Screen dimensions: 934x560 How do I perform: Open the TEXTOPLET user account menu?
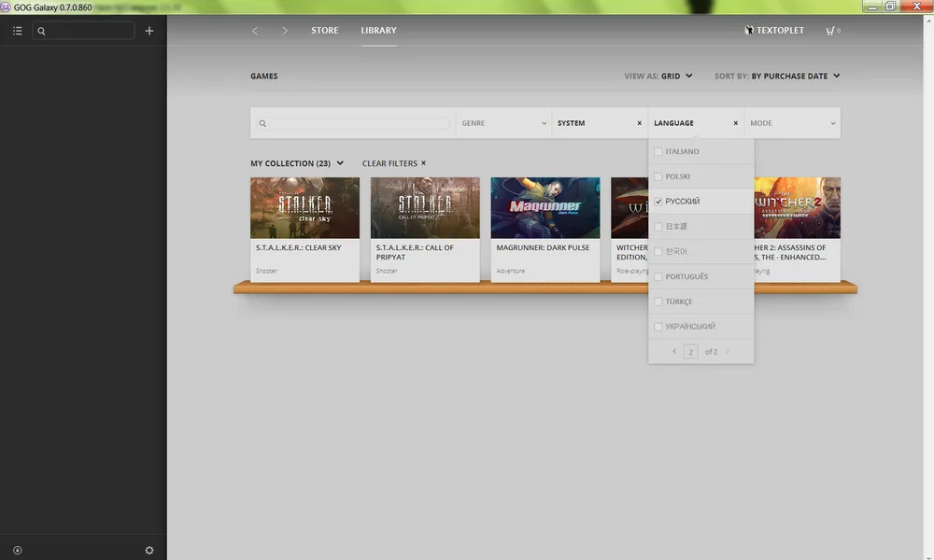[x=773, y=31]
